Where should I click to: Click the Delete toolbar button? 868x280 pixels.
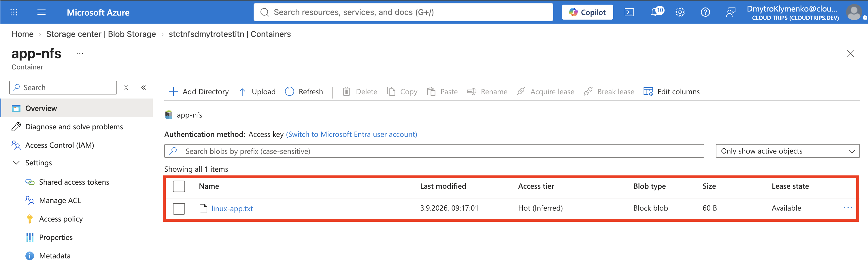point(360,92)
